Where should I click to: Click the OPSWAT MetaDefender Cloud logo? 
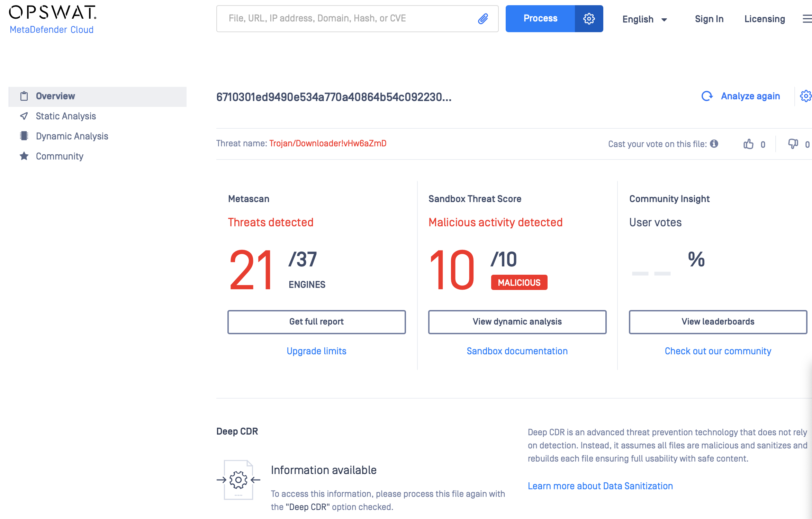(x=52, y=19)
